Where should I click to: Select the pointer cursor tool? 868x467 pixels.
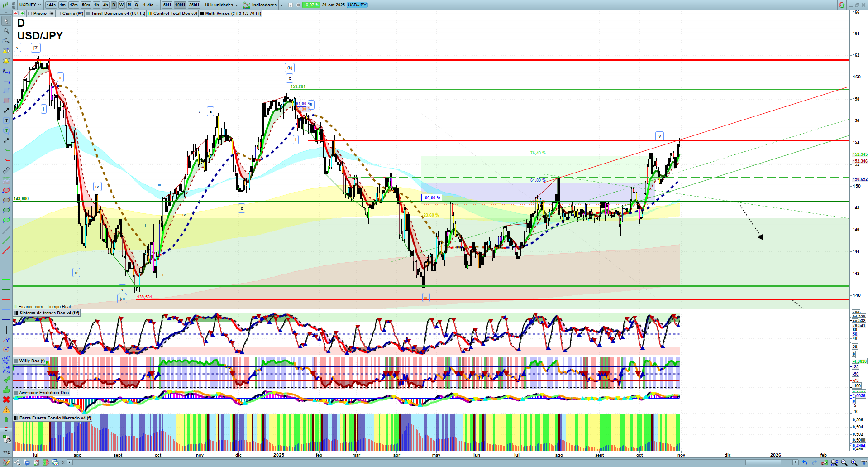pyautogui.click(x=6, y=21)
